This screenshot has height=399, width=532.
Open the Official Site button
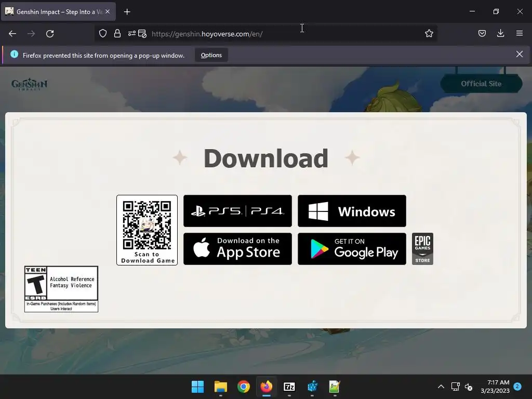tap(481, 84)
